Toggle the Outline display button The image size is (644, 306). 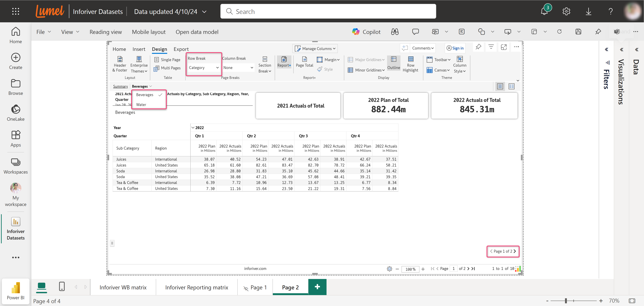click(393, 63)
